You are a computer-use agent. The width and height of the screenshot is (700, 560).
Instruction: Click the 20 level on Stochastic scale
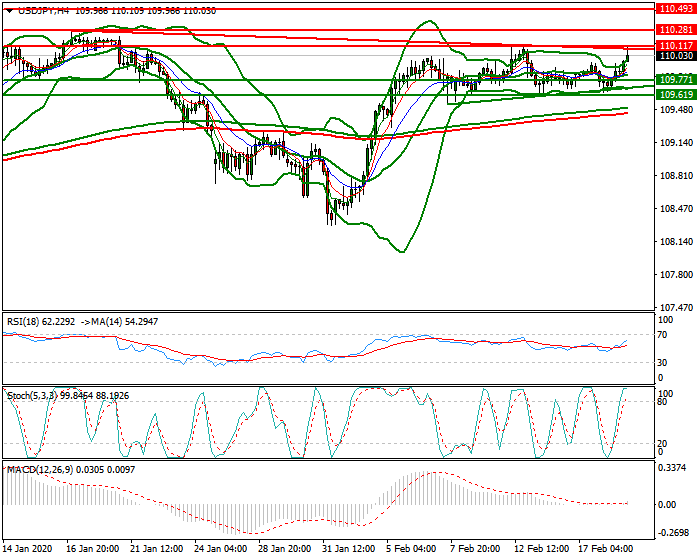(662, 443)
